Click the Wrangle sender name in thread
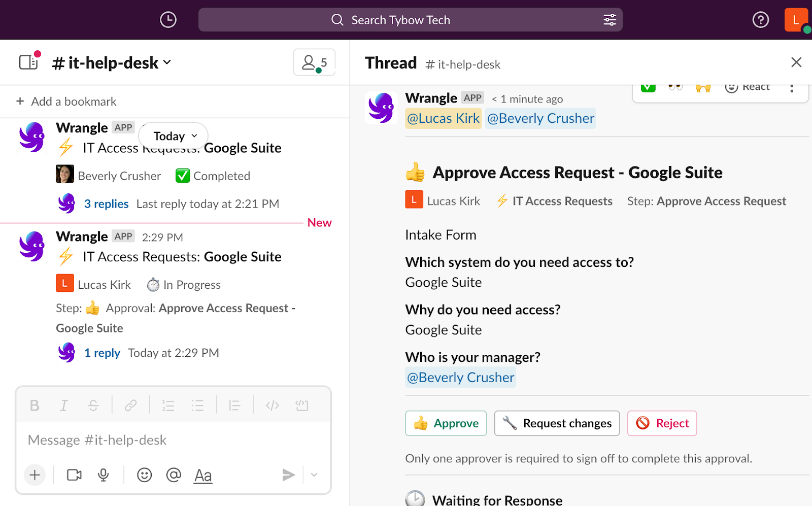Screen dimensions: 812x506 (x=431, y=98)
